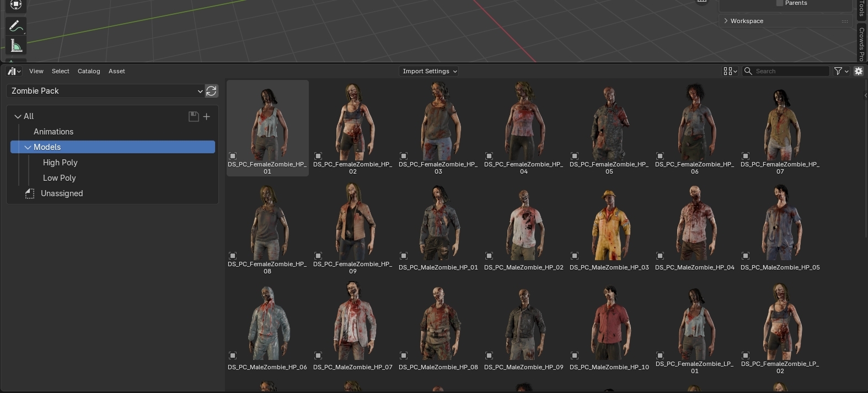Click the asset Search field
Viewport: 868px width, 393px height.
pos(790,71)
